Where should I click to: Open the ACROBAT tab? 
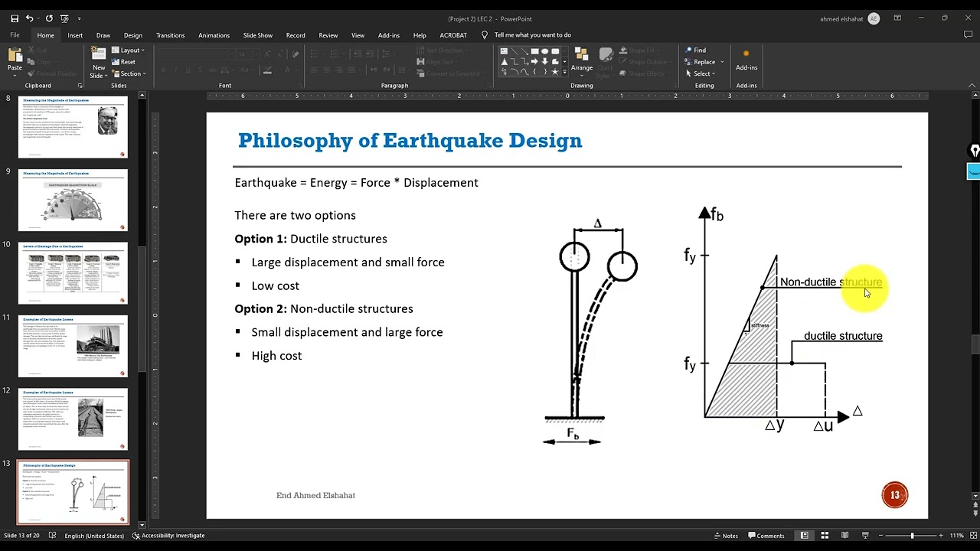click(453, 35)
